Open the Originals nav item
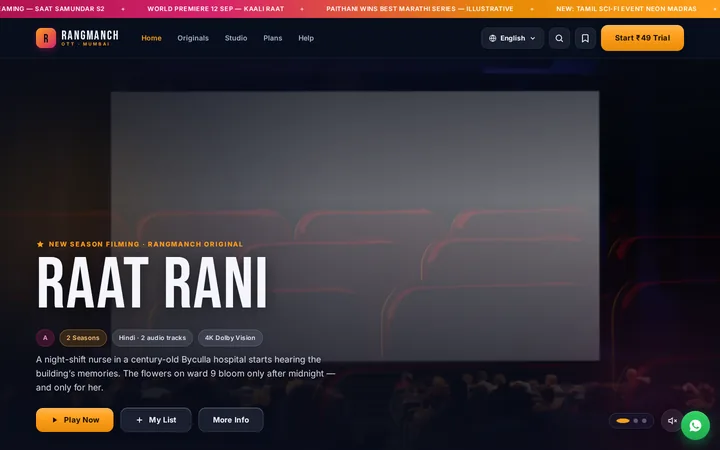The height and width of the screenshot is (450, 720). pyautogui.click(x=193, y=38)
